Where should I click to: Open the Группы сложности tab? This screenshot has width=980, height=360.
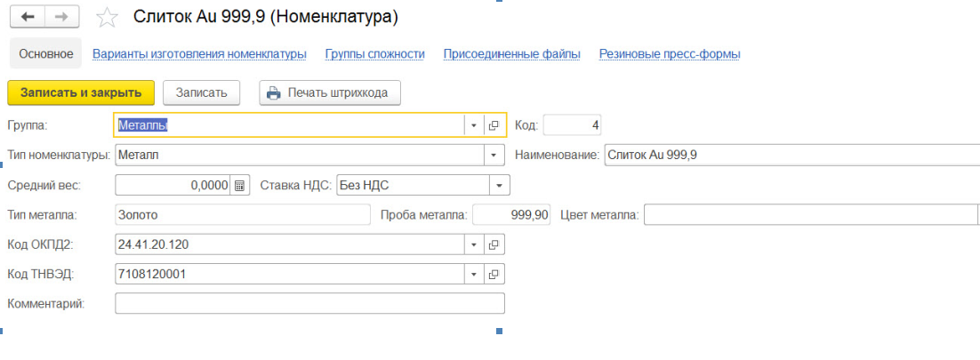pyautogui.click(x=374, y=54)
